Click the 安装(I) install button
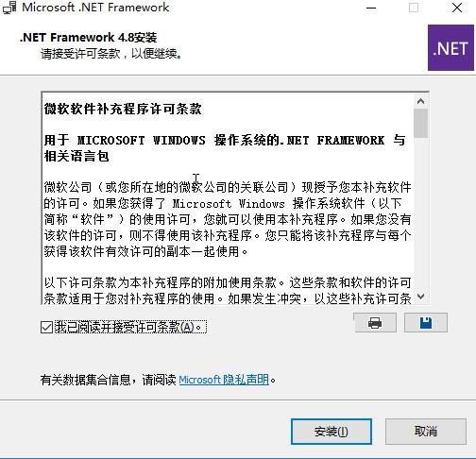Screen dimensions: 476x459 point(331,432)
